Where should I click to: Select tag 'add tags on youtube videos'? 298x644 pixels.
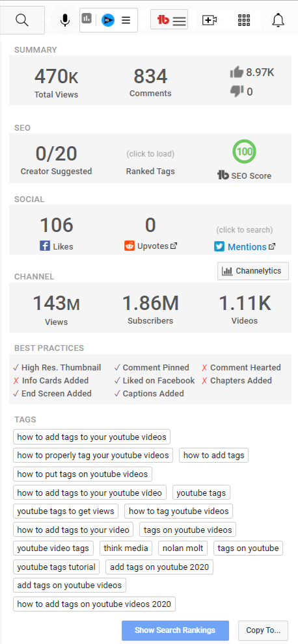click(70, 585)
